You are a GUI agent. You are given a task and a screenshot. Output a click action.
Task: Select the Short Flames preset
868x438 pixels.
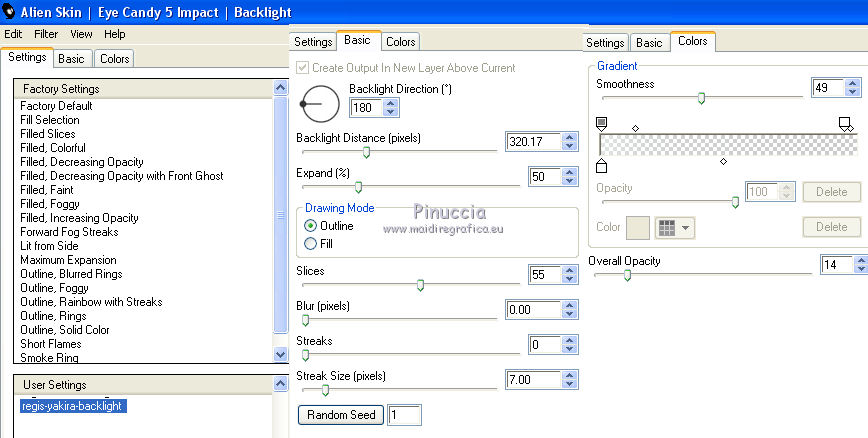pos(51,343)
